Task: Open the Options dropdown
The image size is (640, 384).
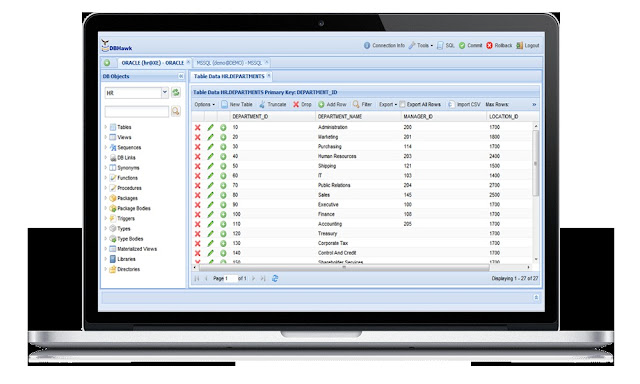Action: (x=204, y=104)
